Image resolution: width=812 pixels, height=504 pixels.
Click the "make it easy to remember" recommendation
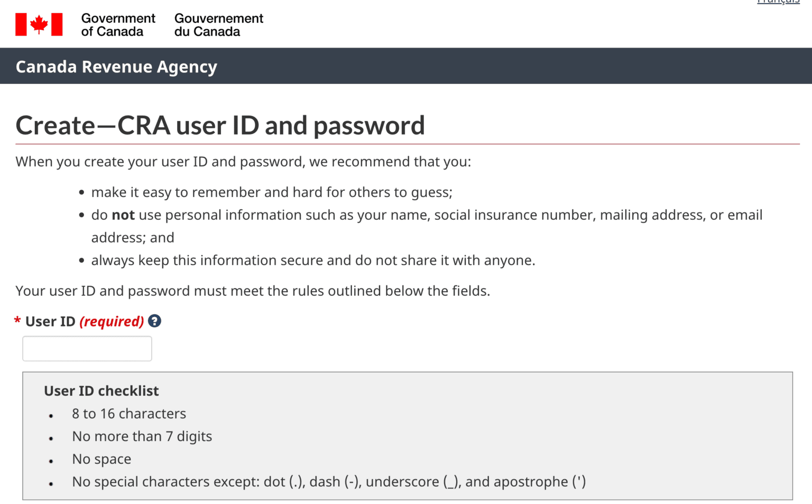click(x=272, y=192)
